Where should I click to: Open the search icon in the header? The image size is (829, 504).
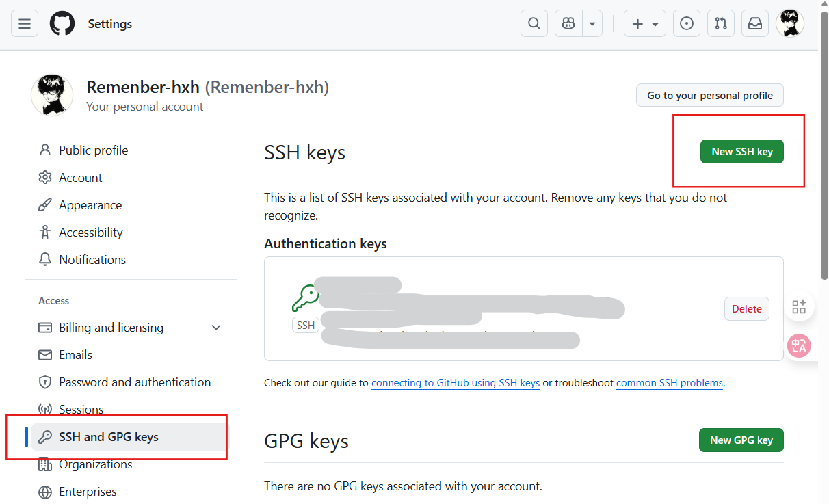point(534,23)
